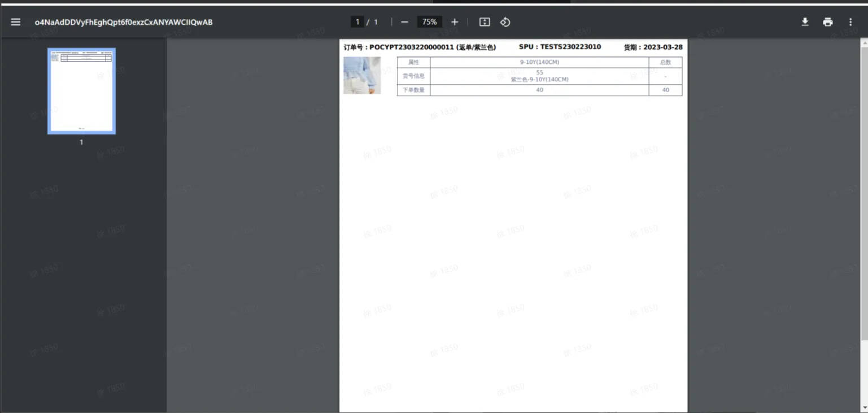
Task: Click the 属性 row label cell
Action: (x=413, y=62)
